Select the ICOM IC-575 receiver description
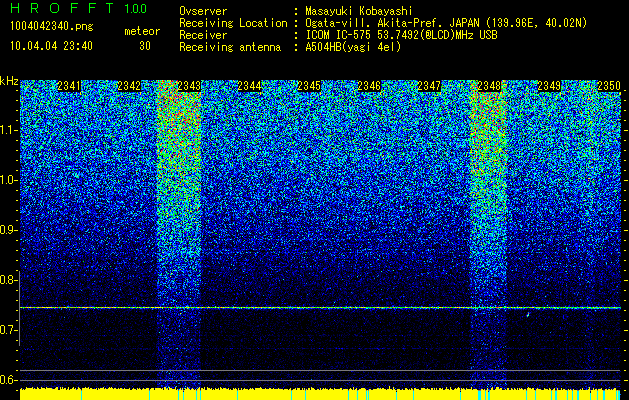 click(x=401, y=35)
